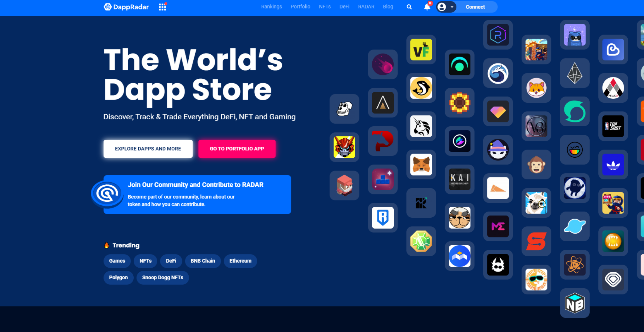Open the Join Our Community RADAR banner
This screenshot has width=644, height=332.
click(197, 194)
